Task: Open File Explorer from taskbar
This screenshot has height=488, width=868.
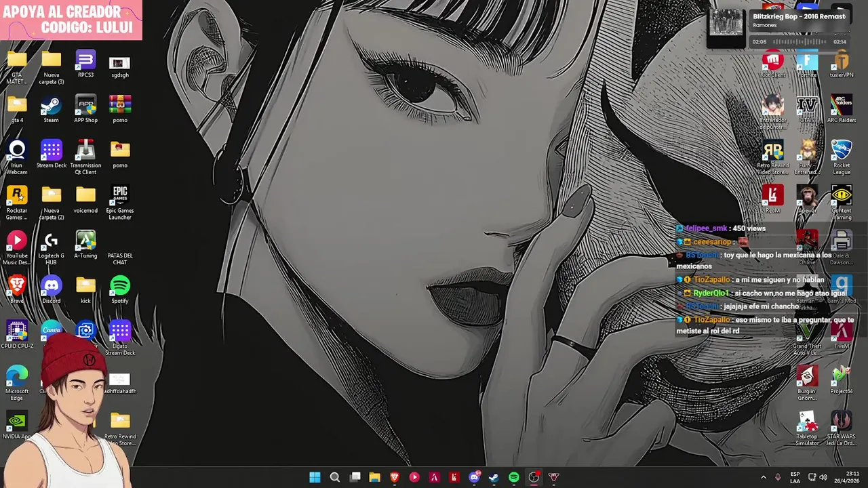Action: point(374,477)
